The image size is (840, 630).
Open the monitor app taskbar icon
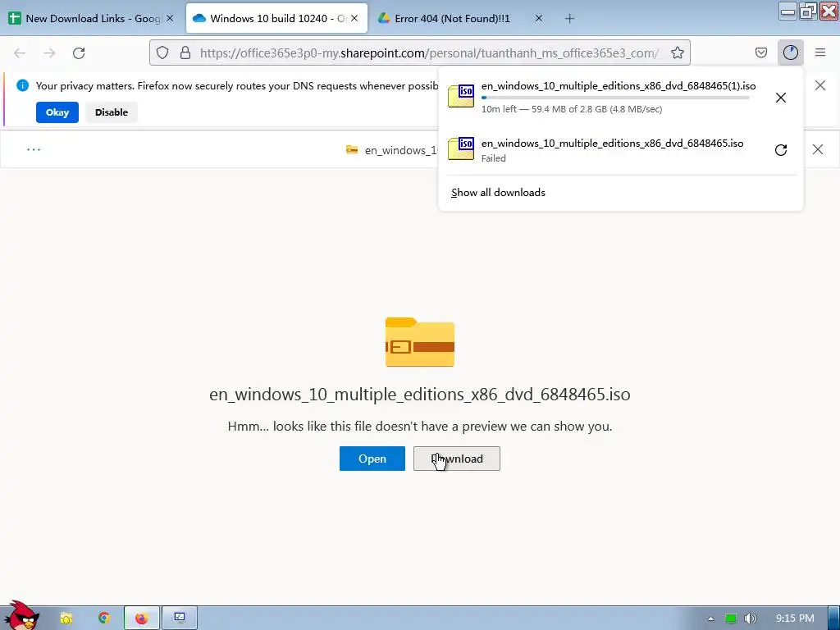[x=180, y=619]
